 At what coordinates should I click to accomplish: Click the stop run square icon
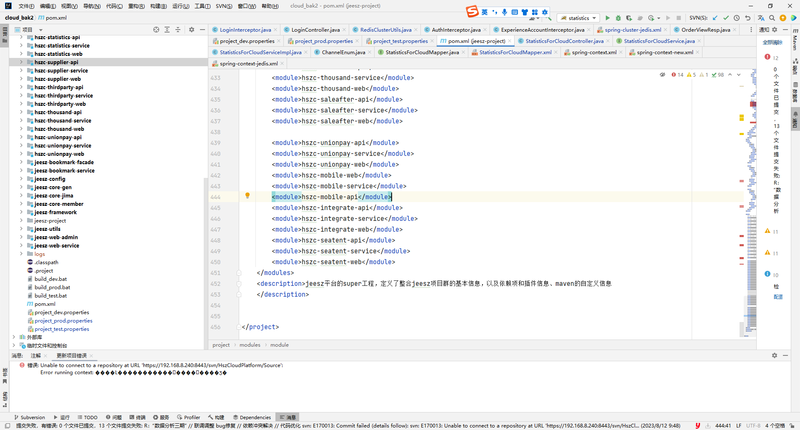tap(678, 18)
